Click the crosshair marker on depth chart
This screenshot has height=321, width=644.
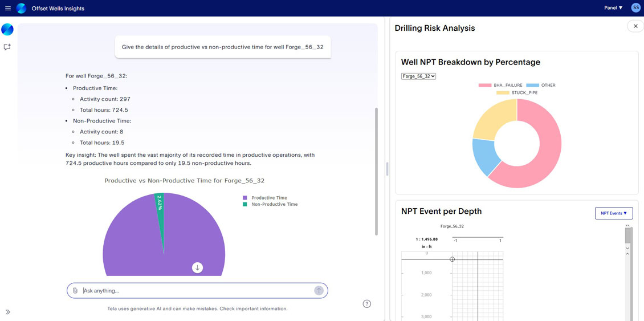pyautogui.click(x=452, y=259)
